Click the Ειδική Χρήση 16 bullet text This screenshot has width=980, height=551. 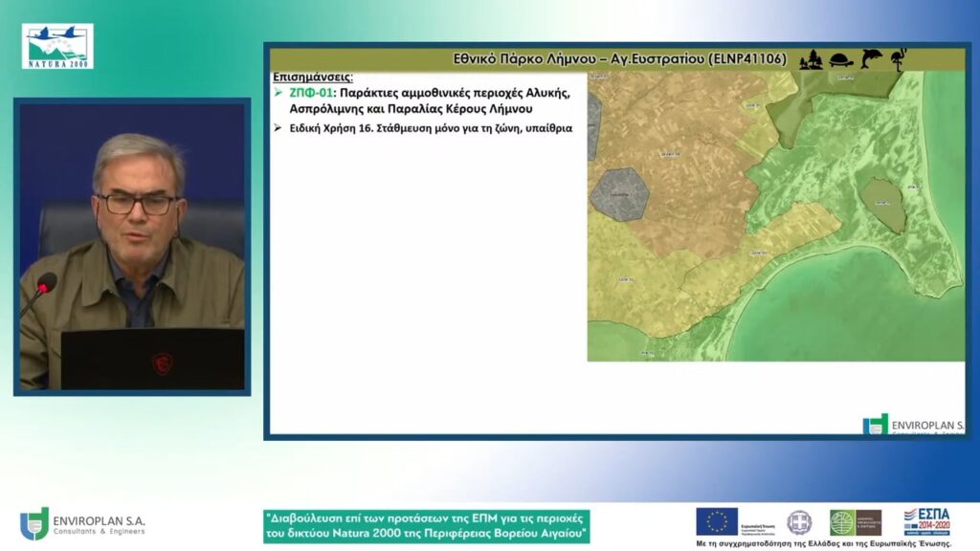pos(431,128)
